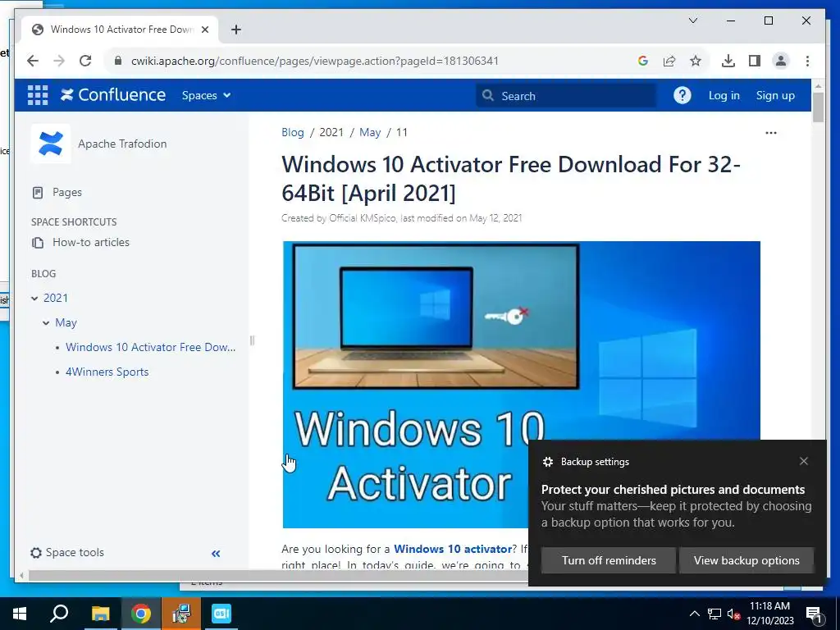
Task: Open Chrome downloads
Action: [x=728, y=61]
